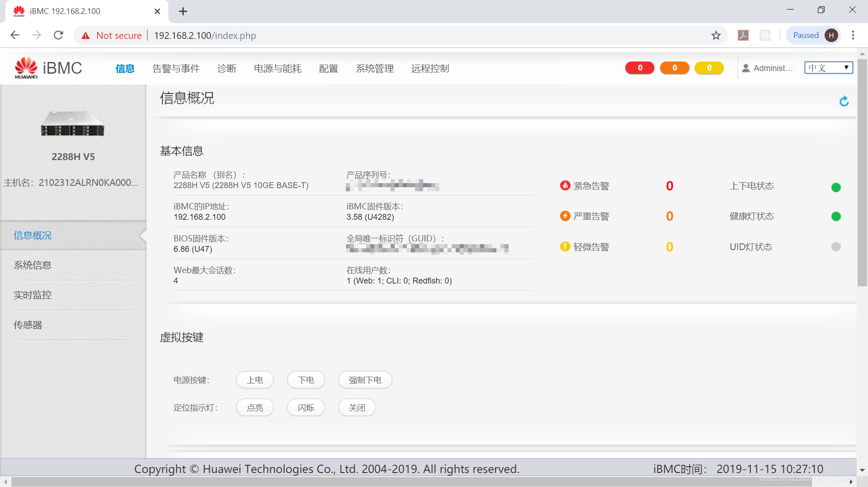Click the 轻微告警 yellow exclamation icon
Image resolution: width=868 pixels, height=487 pixels.
[x=565, y=246]
